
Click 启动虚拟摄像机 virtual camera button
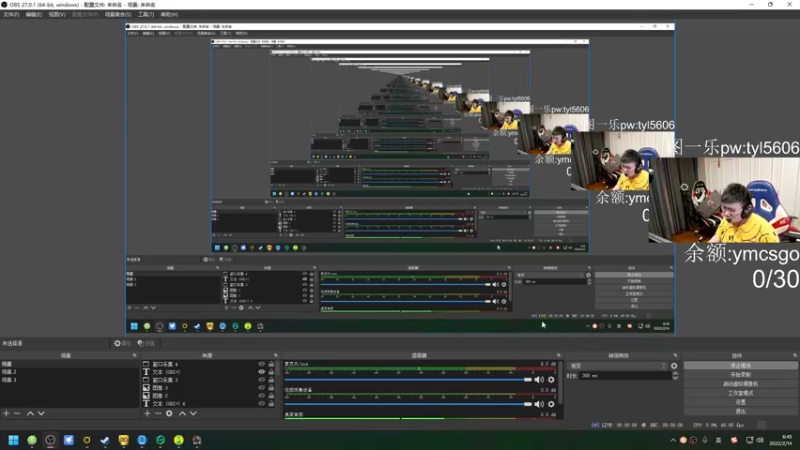pyautogui.click(x=740, y=384)
